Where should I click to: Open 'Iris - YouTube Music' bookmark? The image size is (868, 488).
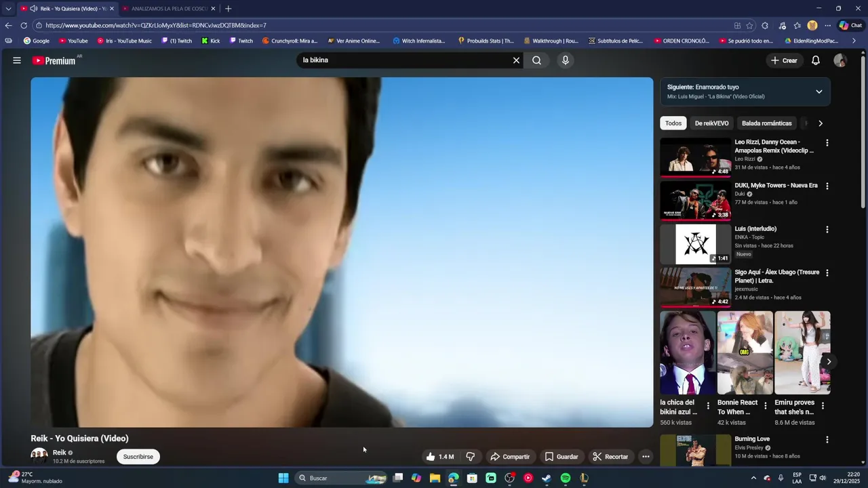point(124,41)
